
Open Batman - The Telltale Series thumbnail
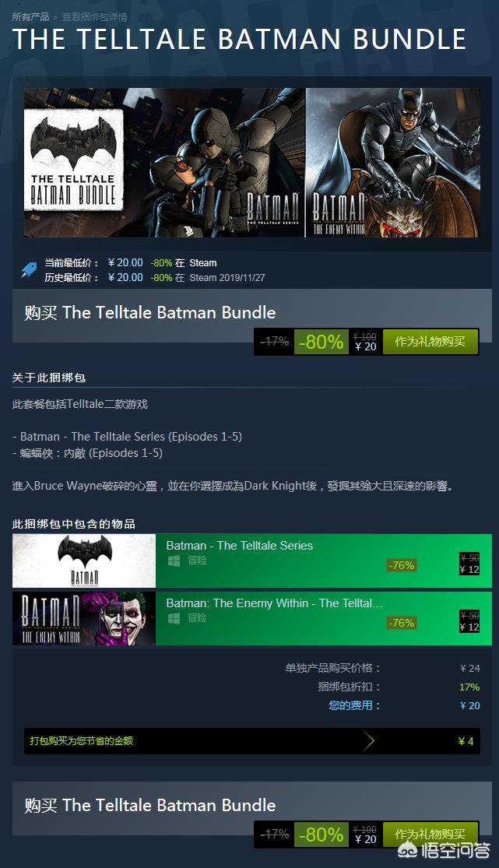click(84, 561)
